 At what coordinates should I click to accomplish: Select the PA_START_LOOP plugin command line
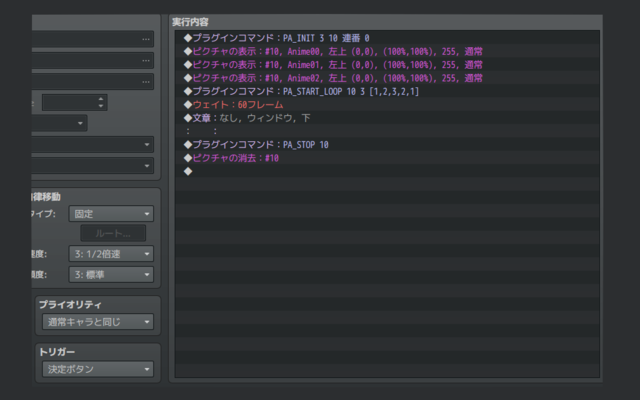(x=387, y=91)
